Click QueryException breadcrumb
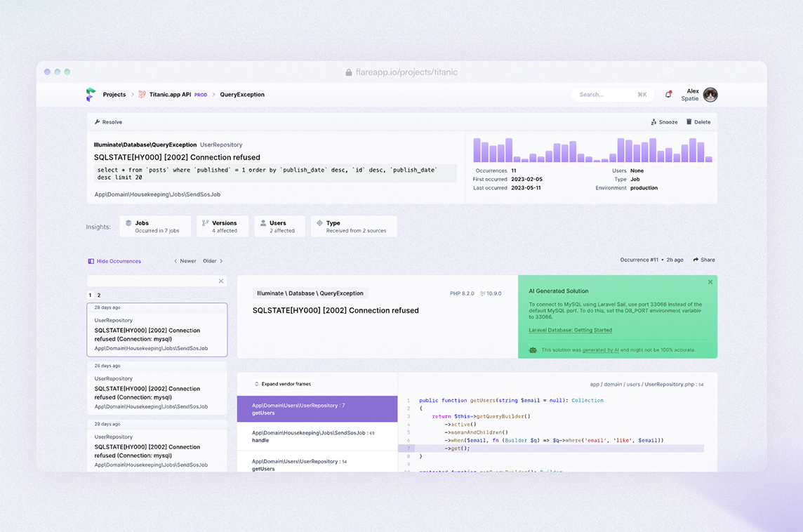This screenshot has height=532, width=803. click(242, 95)
